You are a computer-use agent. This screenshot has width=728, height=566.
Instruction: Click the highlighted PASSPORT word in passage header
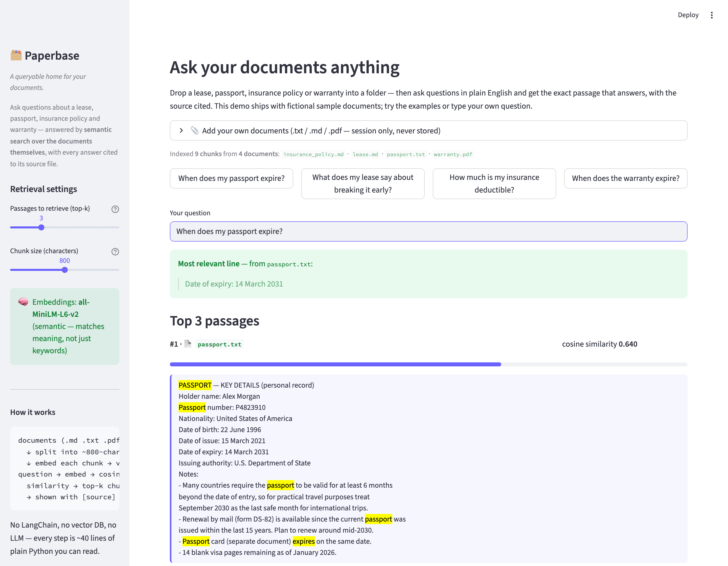coord(195,385)
